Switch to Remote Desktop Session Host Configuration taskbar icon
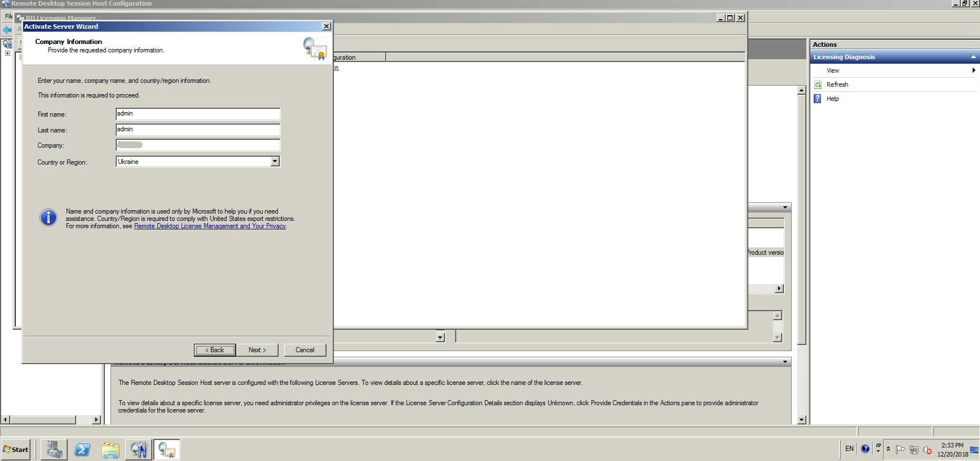Viewport: 980px width, 461px height. [139, 450]
